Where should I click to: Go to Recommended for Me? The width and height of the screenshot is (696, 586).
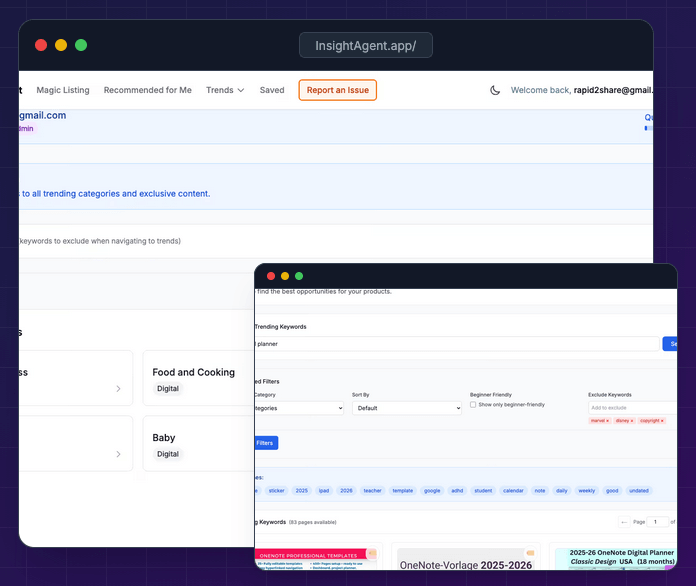tap(147, 90)
